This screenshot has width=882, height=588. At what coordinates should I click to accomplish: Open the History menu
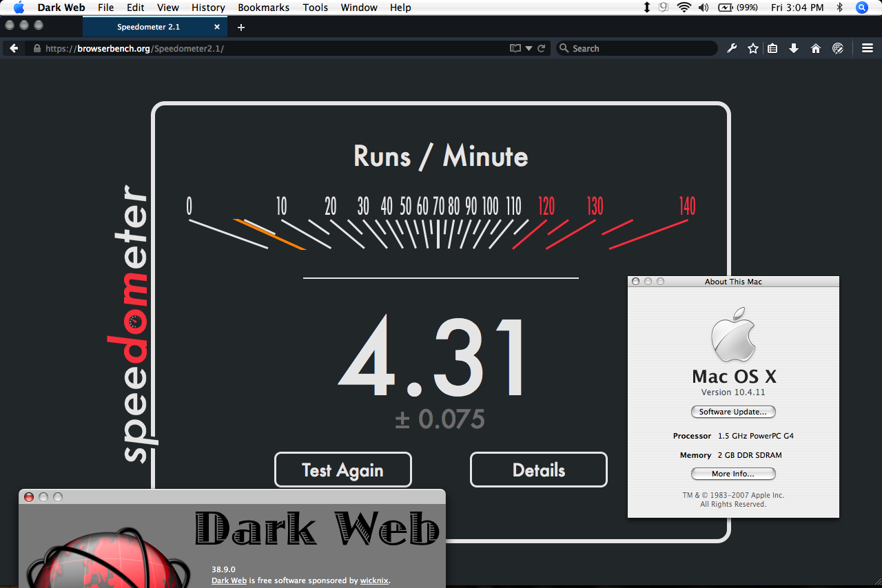208,8
